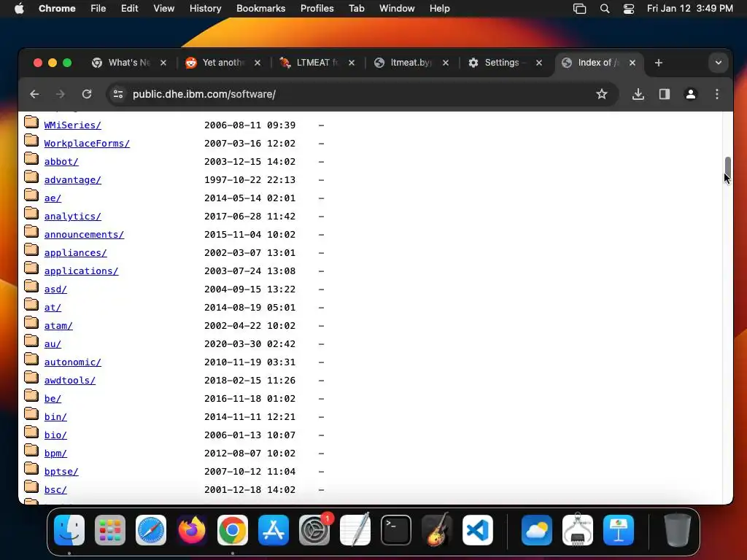Open the analytics/ directory link
Image resolution: width=747 pixels, height=560 pixels.
[x=72, y=216]
